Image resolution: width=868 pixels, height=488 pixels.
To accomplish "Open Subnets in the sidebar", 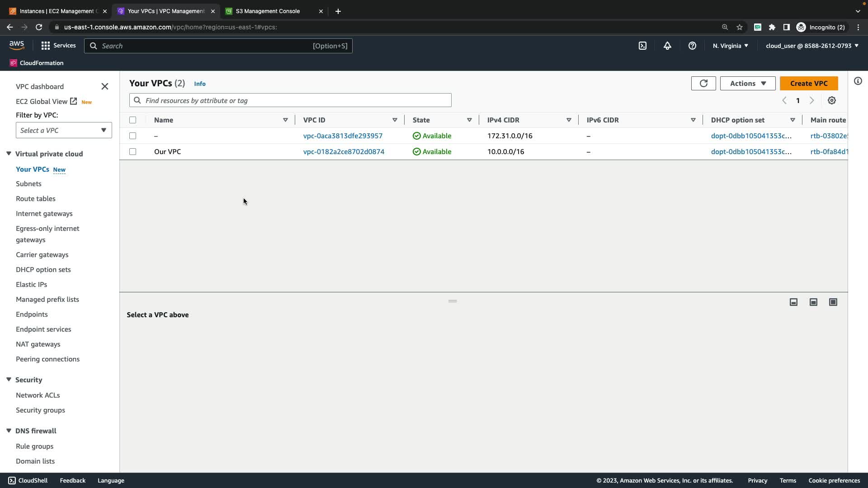I will [x=28, y=183].
